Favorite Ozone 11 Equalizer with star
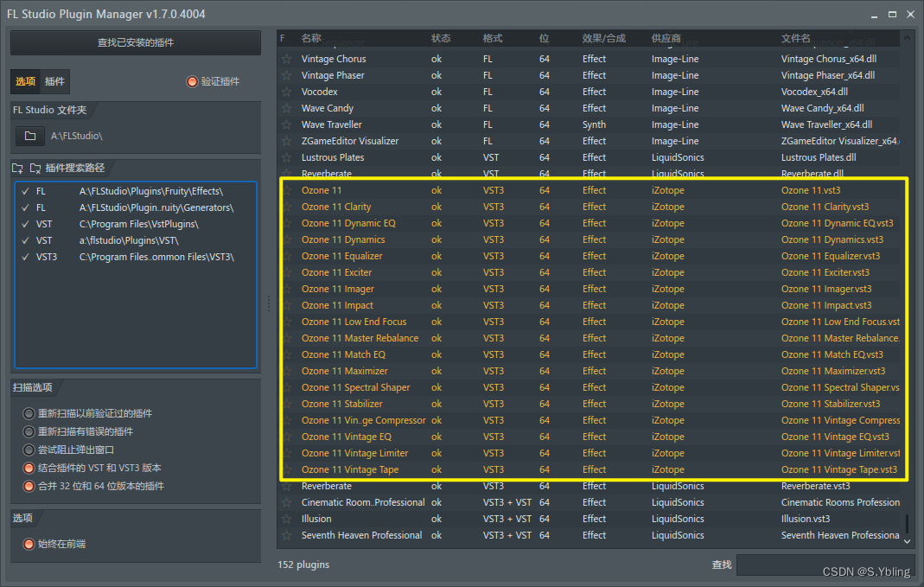The height and width of the screenshot is (587, 924). pyautogui.click(x=288, y=257)
